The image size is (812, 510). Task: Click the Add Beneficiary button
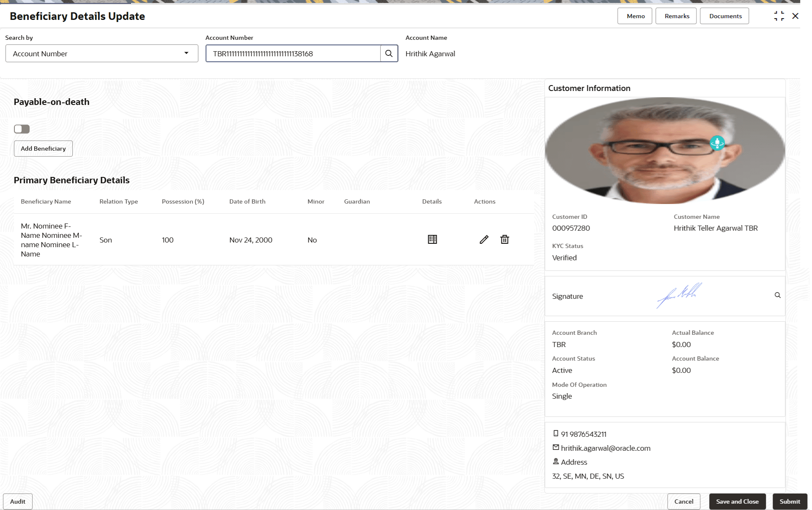pyautogui.click(x=43, y=149)
